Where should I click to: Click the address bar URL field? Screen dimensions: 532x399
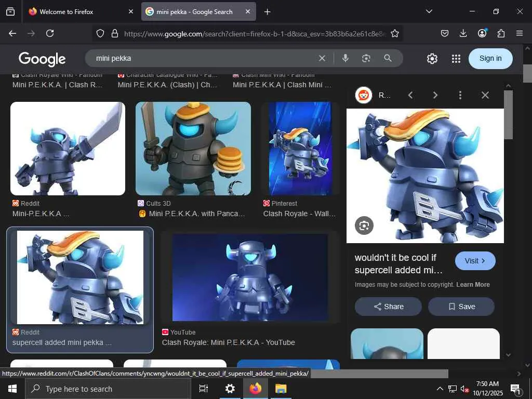coord(255,34)
